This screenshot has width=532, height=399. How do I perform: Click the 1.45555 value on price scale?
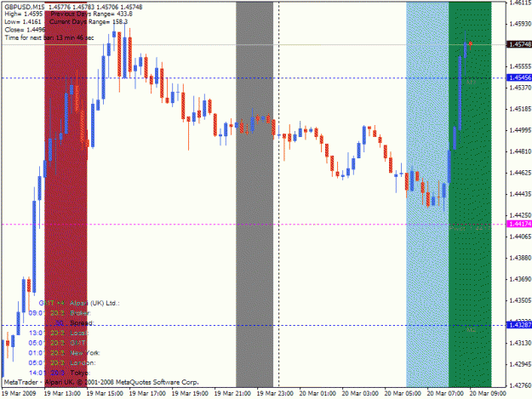tap(520, 66)
